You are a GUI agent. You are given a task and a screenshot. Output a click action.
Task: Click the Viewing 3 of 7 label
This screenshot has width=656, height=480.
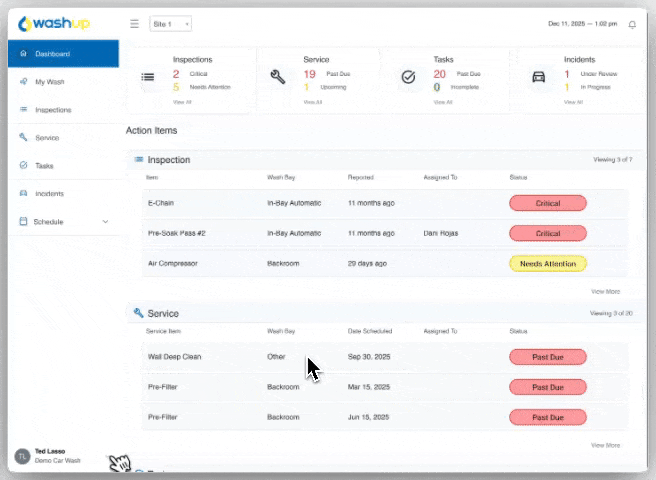pyautogui.click(x=612, y=159)
